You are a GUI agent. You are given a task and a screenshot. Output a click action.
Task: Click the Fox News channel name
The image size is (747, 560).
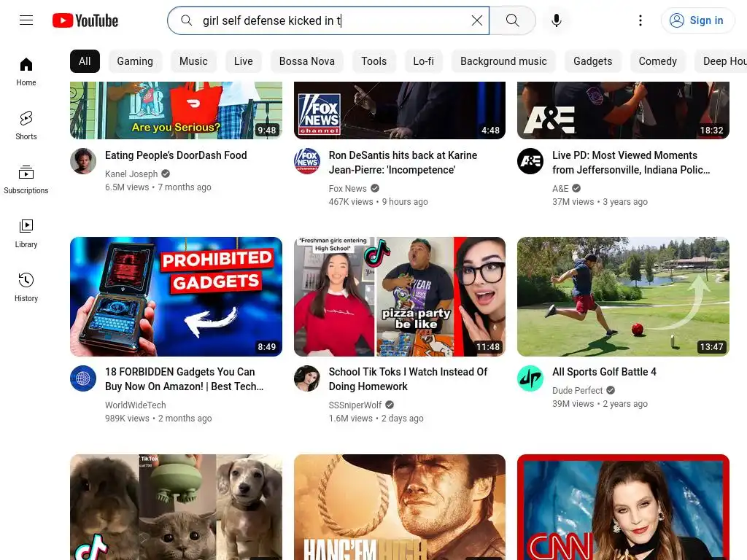click(348, 189)
